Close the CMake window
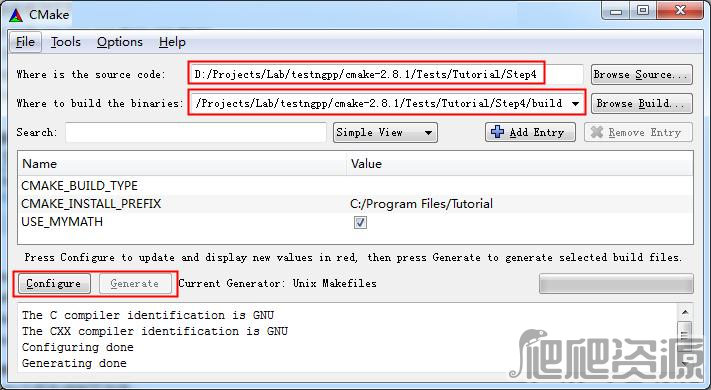Screen dimensions: 711x390 680,11
